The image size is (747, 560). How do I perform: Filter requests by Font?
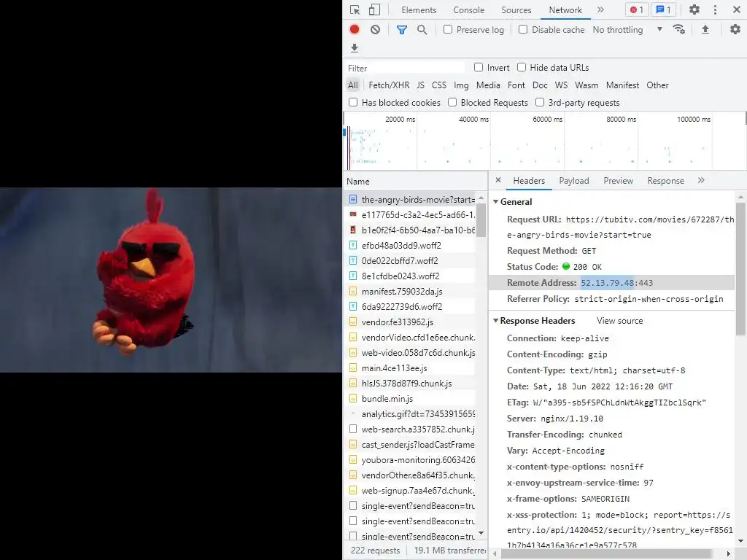pyautogui.click(x=516, y=85)
